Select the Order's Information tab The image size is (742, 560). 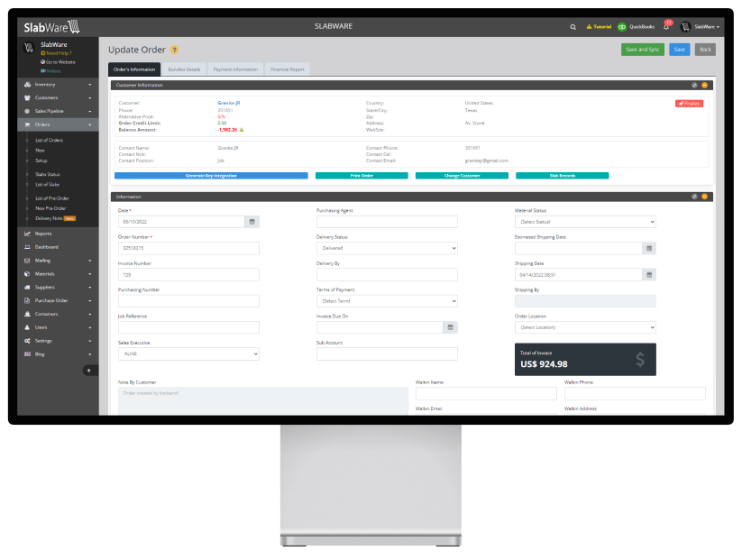click(134, 69)
